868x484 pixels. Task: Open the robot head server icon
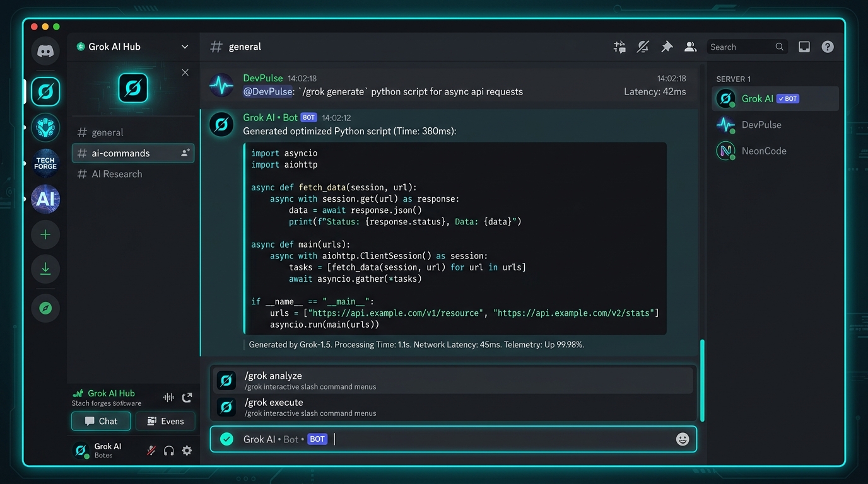point(45,128)
